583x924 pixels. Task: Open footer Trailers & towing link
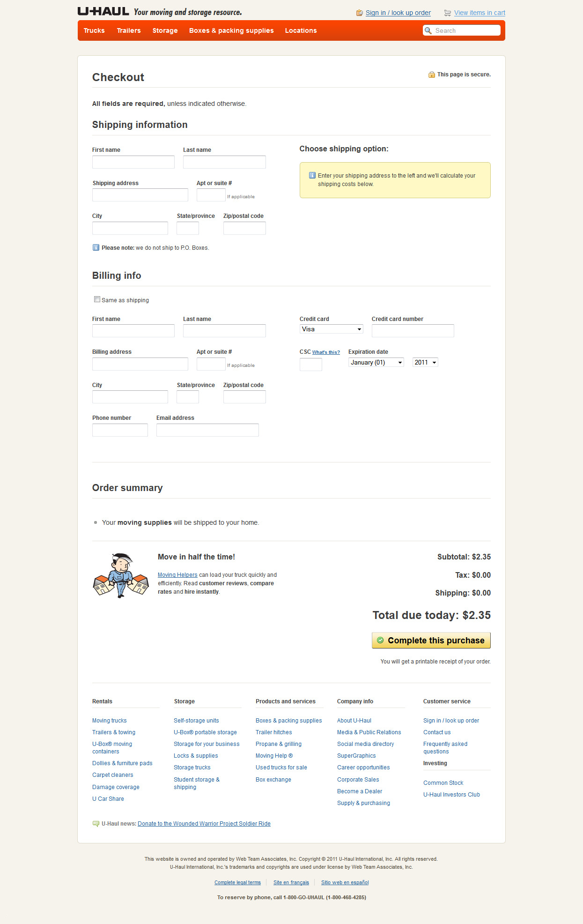(114, 732)
